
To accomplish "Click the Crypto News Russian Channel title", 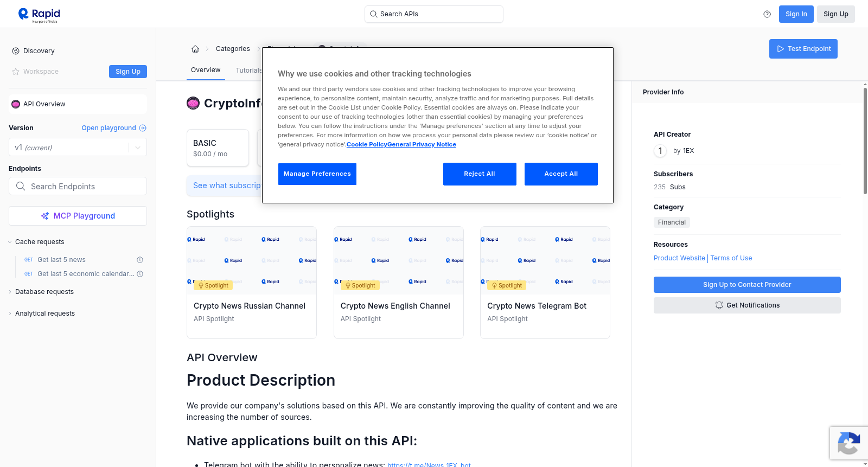I will click(250, 306).
